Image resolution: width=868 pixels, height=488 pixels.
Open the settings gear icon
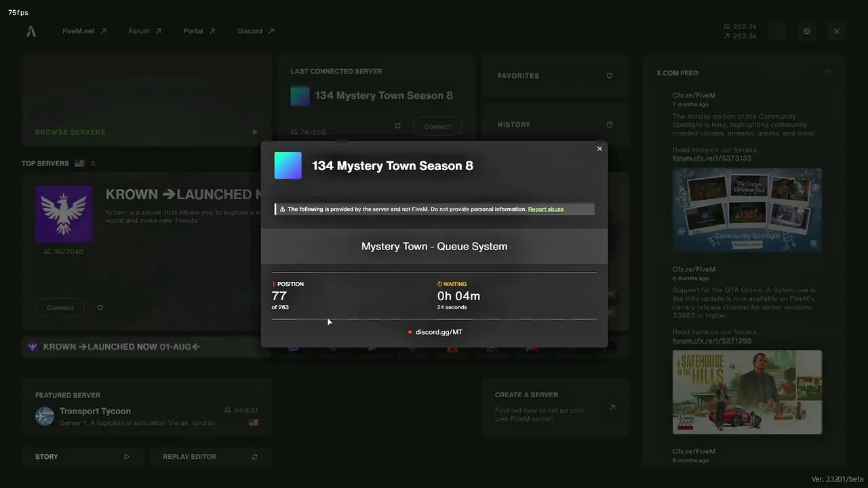pyautogui.click(x=807, y=31)
